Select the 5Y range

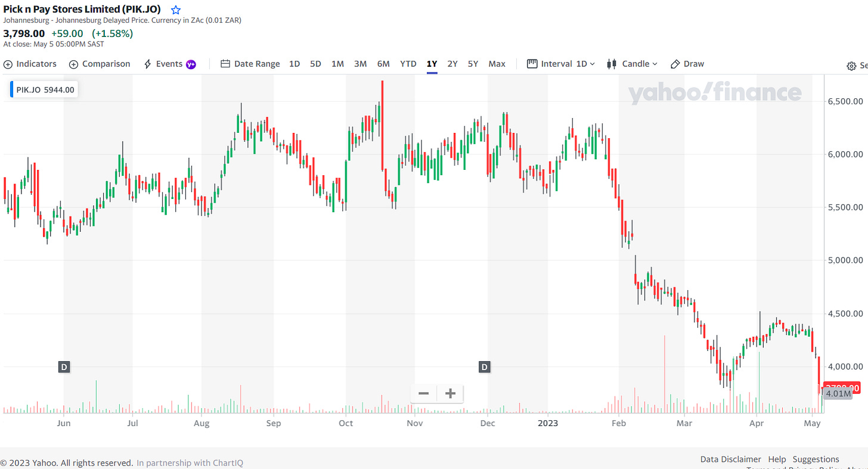(x=473, y=64)
